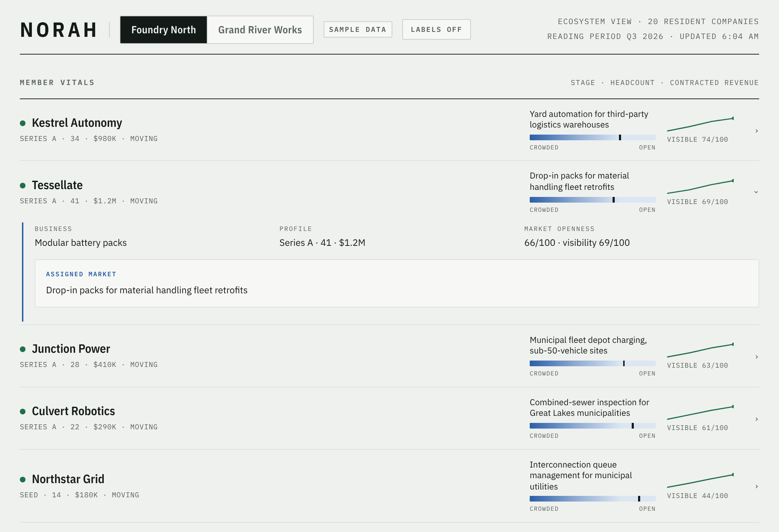779x532 pixels.
Task: Click Junction Power crowded-open market bar
Action: click(592, 363)
